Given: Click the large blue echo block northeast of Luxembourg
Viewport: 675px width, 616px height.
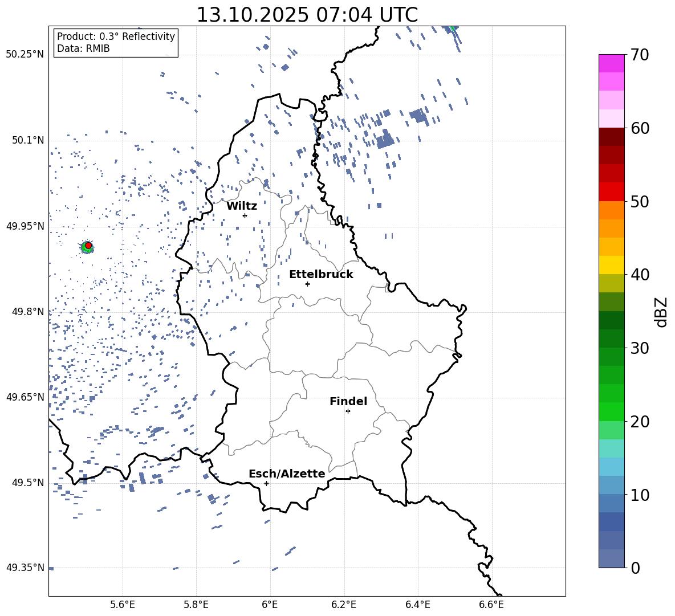Looking at the screenshot, I should pos(385,140).
